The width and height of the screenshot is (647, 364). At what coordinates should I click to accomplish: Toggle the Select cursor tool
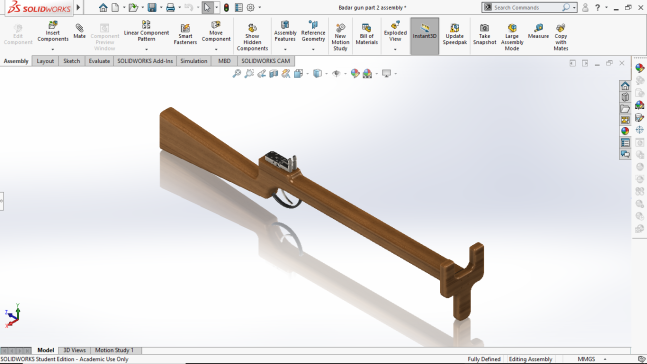[x=207, y=7]
